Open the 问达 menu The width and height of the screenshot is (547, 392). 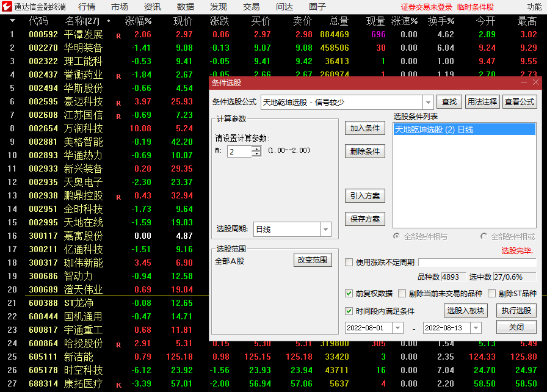284,7
